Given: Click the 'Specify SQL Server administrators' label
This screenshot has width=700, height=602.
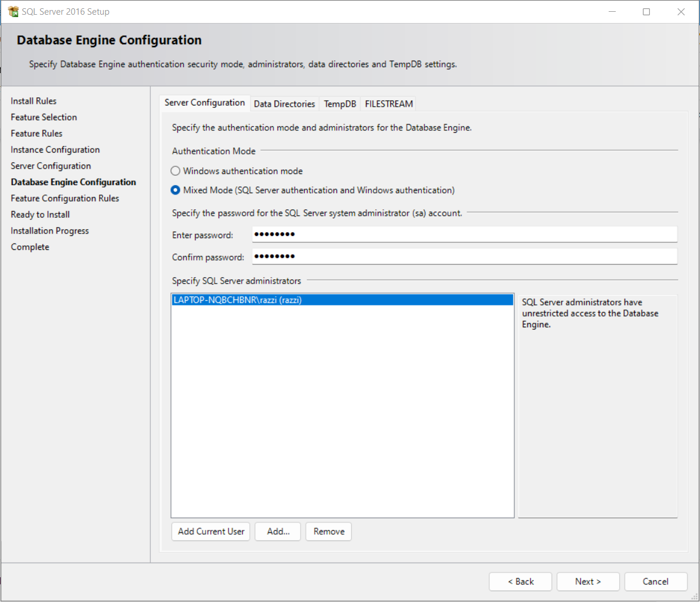Looking at the screenshot, I should point(237,281).
